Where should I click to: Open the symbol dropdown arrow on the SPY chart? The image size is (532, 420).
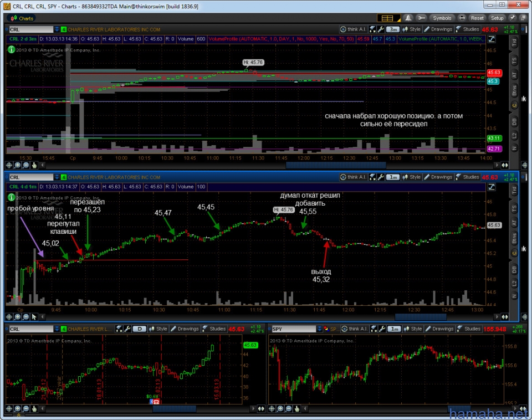(319, 329)
